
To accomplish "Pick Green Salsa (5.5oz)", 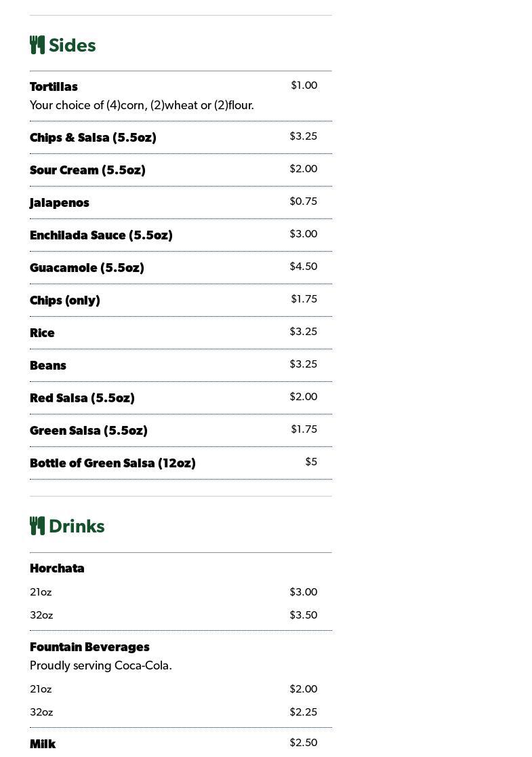I will (89, 431).
